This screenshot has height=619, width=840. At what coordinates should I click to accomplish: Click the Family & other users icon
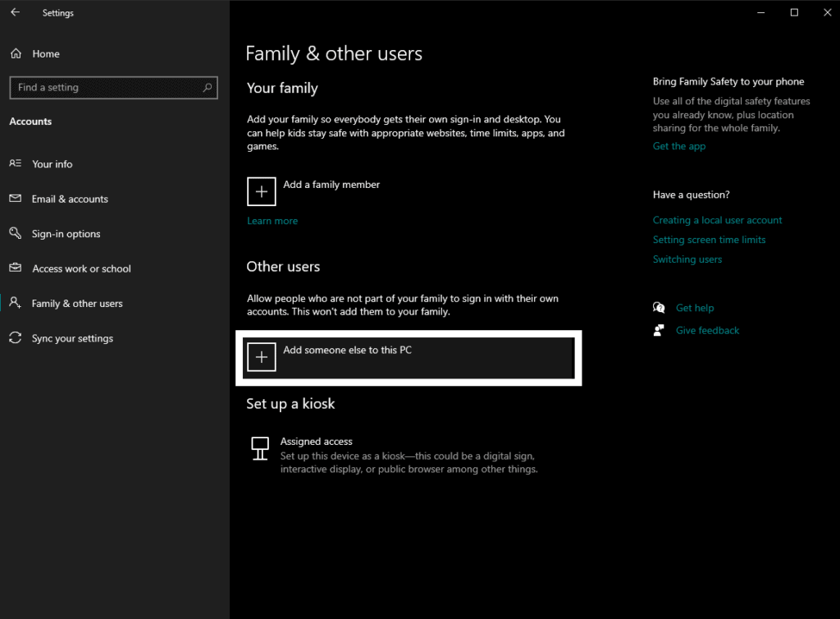click(x=16, y=303)
